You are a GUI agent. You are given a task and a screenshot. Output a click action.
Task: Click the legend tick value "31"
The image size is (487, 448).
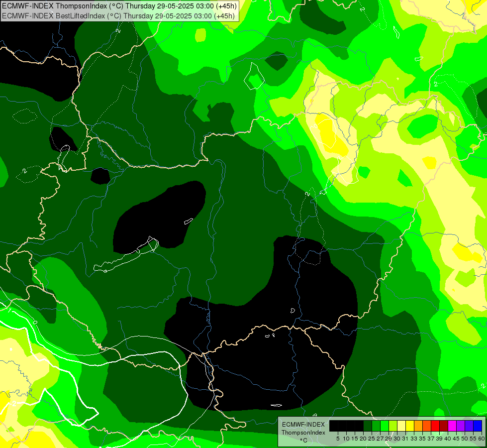405,439
